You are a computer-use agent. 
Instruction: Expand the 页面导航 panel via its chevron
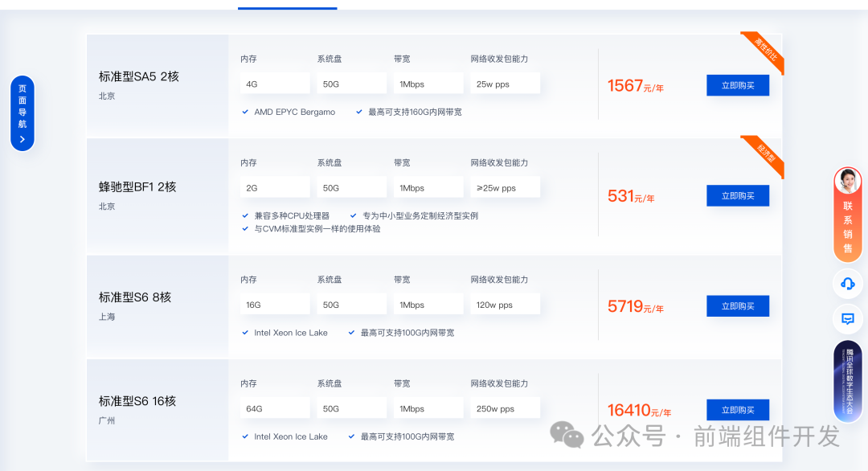coord(22,137)
